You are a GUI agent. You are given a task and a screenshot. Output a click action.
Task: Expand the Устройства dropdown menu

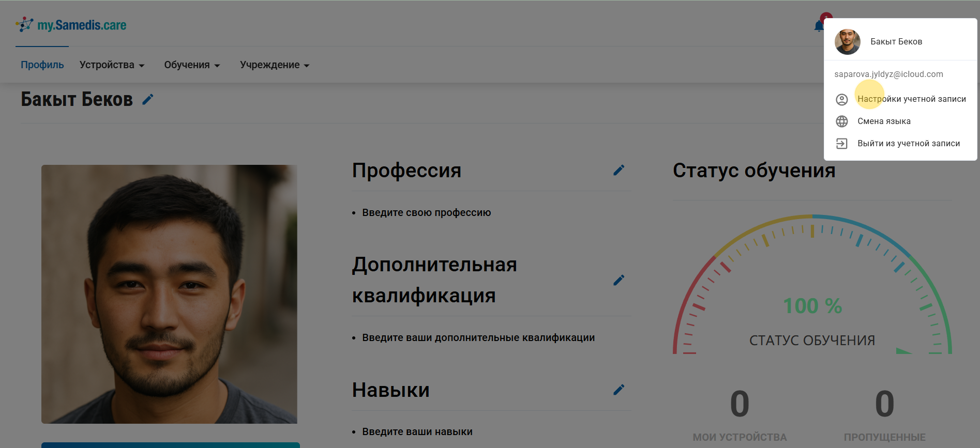click(112, 65)
